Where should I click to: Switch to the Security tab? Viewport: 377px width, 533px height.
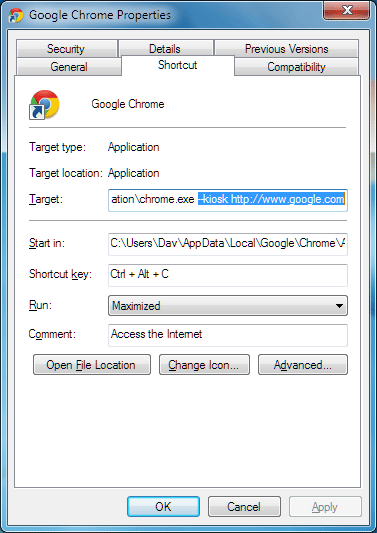click(66, 49)
